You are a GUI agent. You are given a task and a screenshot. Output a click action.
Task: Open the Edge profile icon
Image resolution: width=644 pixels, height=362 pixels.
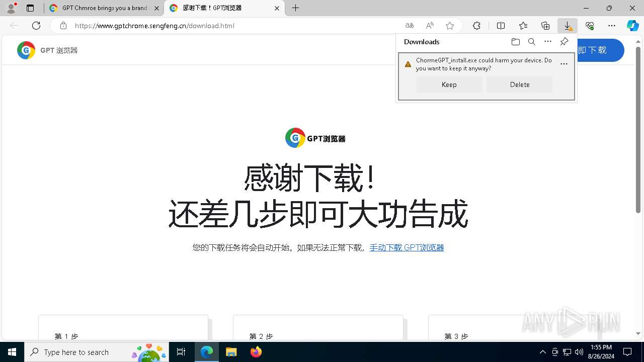tap(11, 8)
